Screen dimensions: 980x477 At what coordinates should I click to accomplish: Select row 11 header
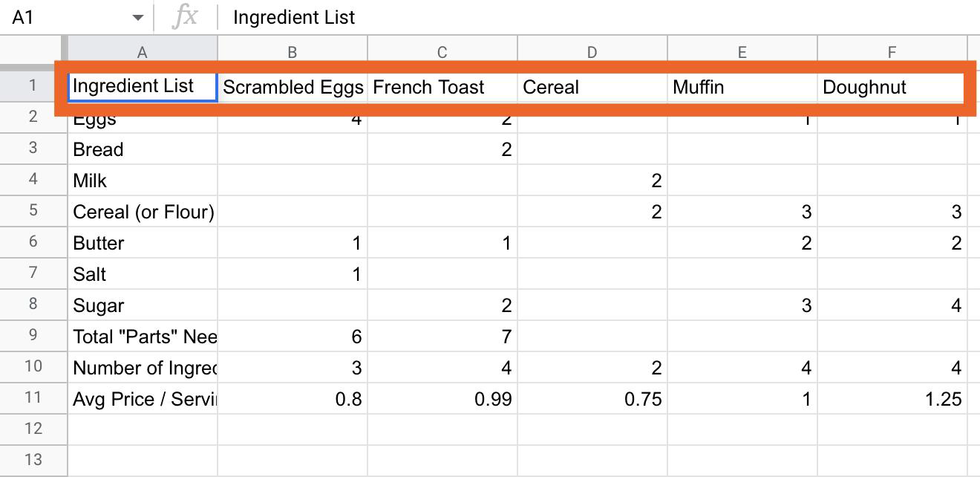coord(33,397)
